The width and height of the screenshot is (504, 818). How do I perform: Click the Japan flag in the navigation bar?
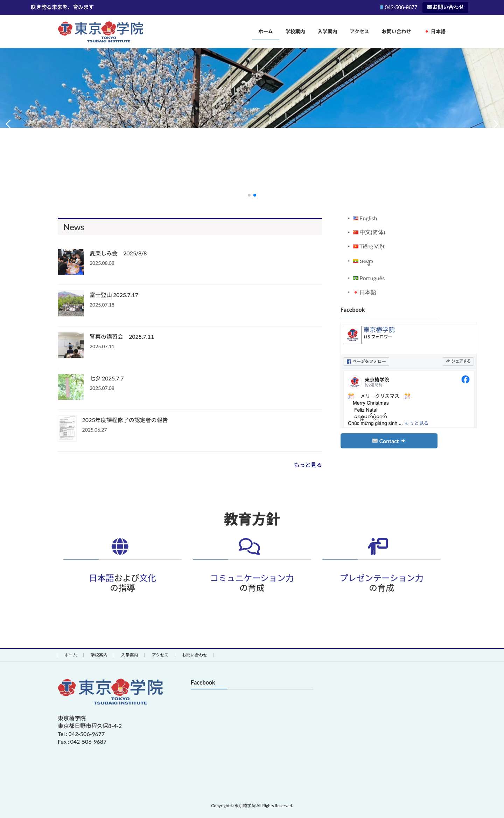[427, 32]
